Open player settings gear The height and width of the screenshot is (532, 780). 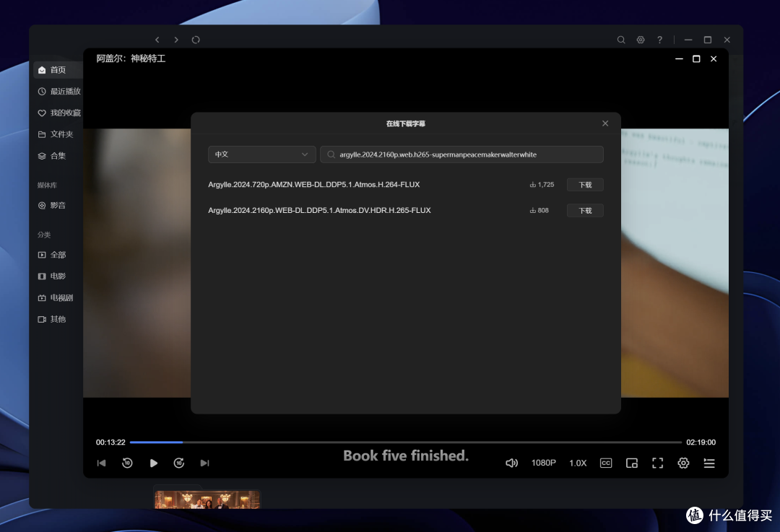click(683, 463)
